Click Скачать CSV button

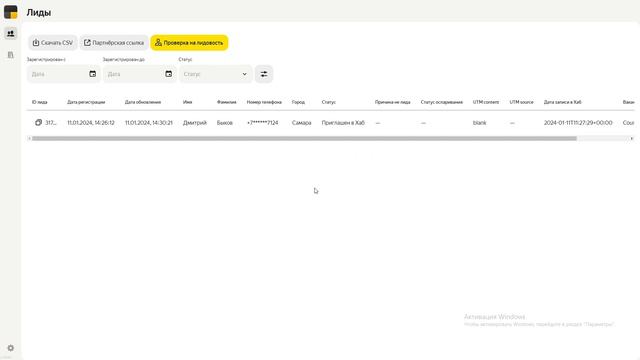[53, 42]
